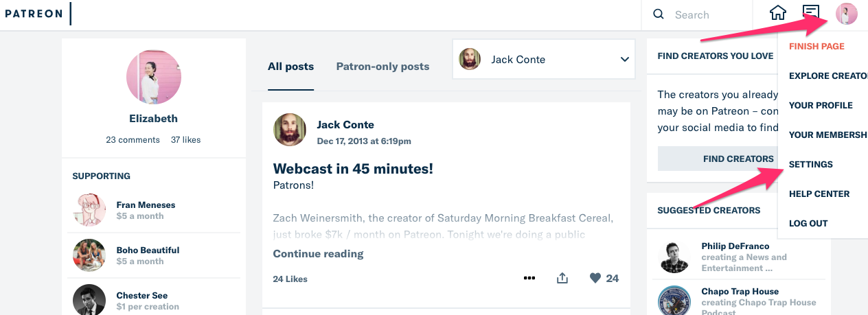Choose Settings from the account menu
The height and width of the screenshot is (315, 868).
(x=811, y=164)
